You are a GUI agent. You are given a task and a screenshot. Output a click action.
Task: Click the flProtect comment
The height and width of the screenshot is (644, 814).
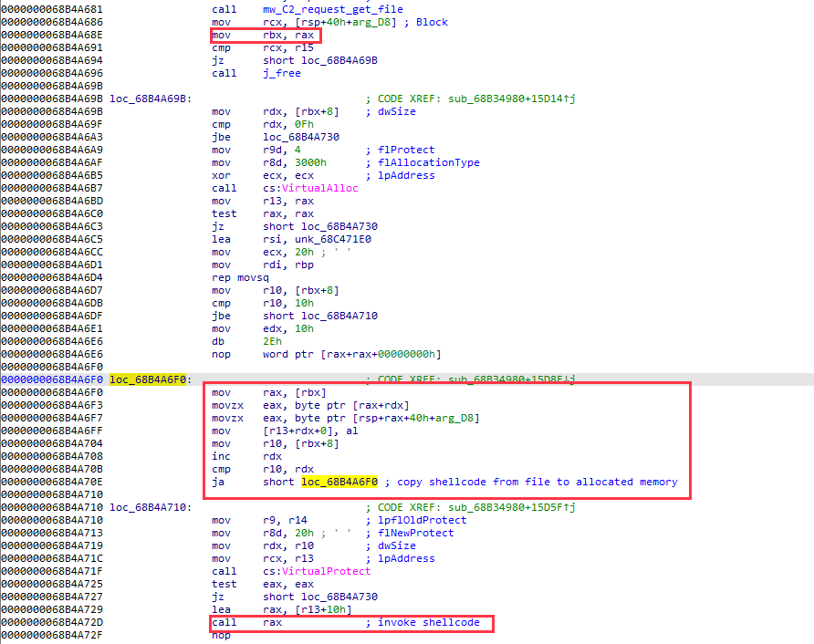(406, 150)
